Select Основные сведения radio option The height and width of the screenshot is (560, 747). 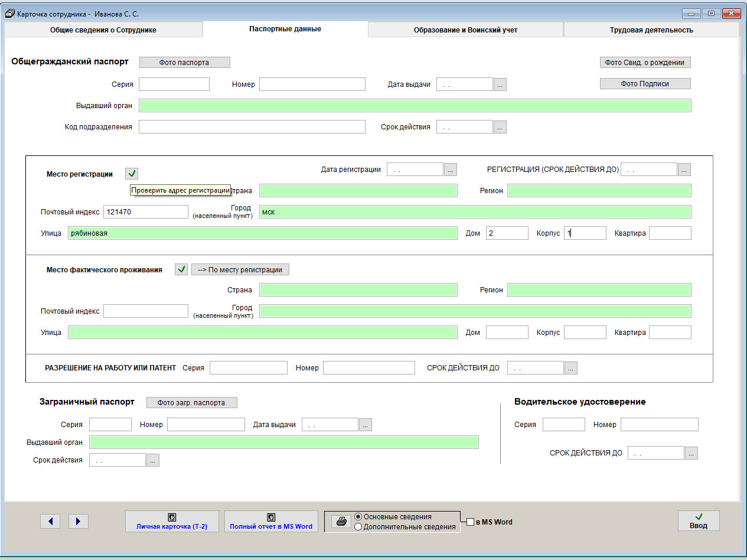coord(358,516)
